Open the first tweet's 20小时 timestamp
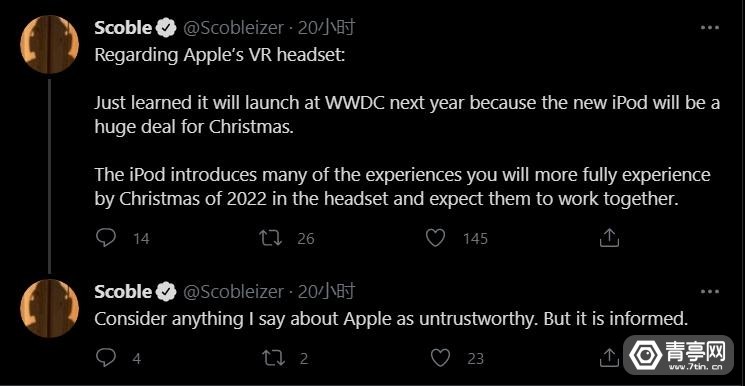745x386 pixels. tap(326, 29)
